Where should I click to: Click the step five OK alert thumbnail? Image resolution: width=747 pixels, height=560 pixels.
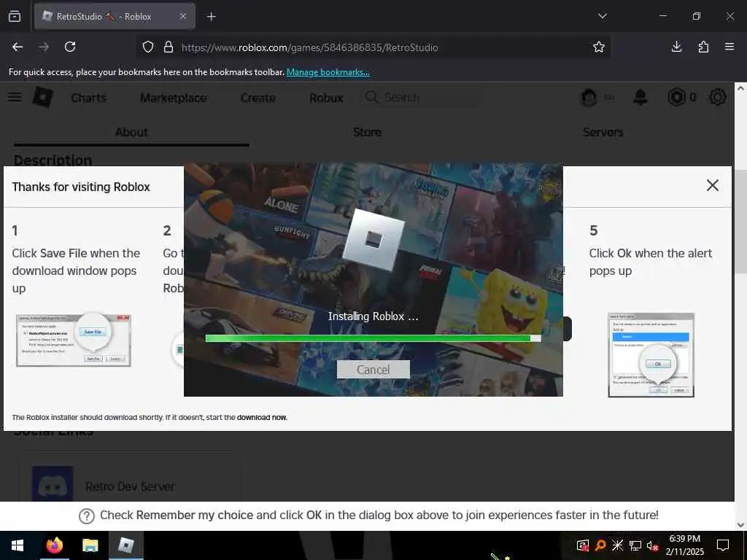click(651, 355)
